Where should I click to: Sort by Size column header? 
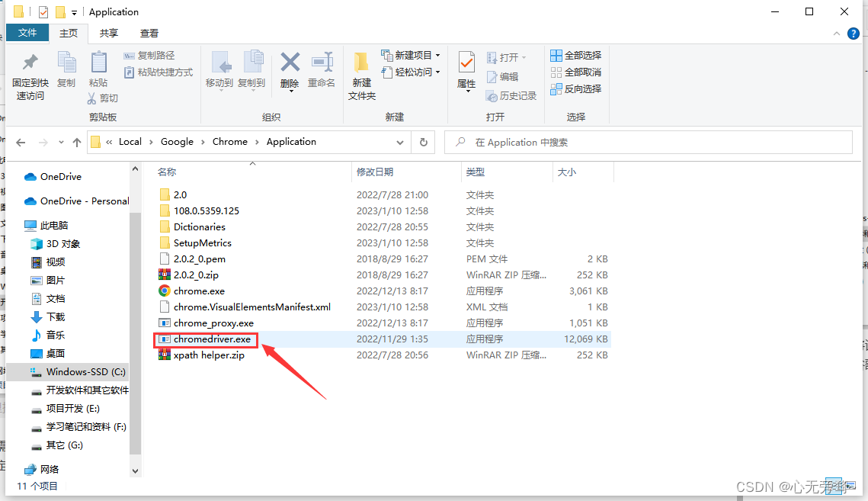click(567, 172)
